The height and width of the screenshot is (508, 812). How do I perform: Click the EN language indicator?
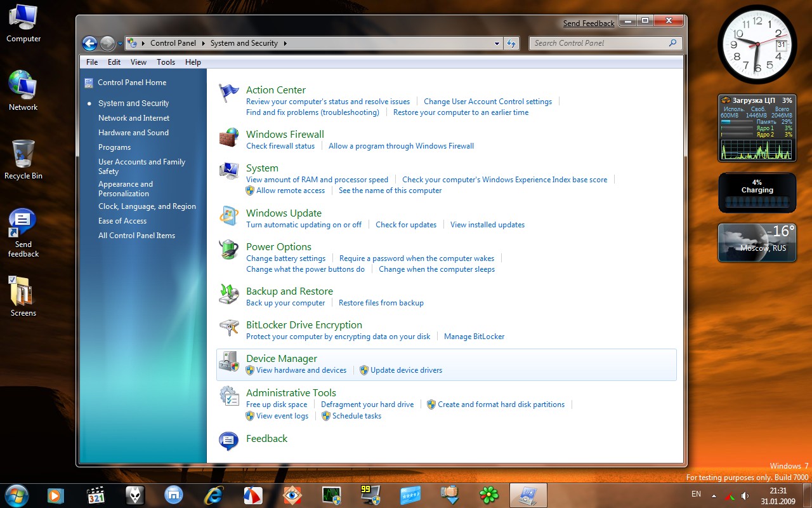point(696,494)
